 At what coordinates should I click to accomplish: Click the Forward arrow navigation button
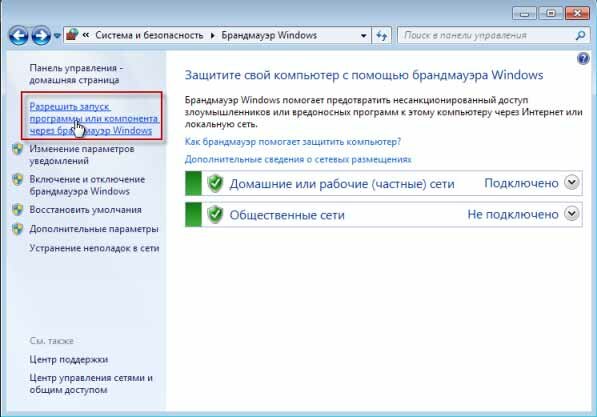[41, 36]
